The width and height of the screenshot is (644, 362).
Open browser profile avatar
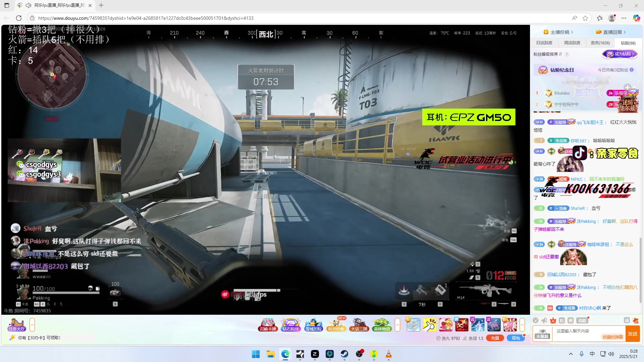[612, 18]
